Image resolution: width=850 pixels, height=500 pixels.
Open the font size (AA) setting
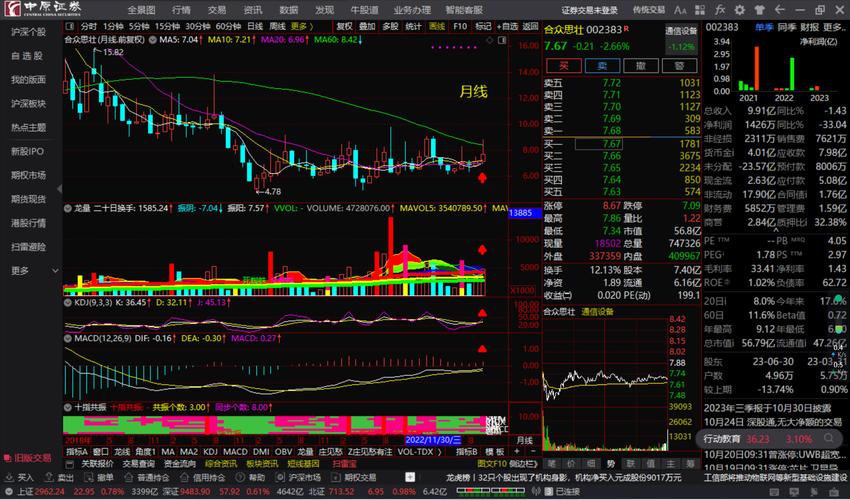coord(680,10)
